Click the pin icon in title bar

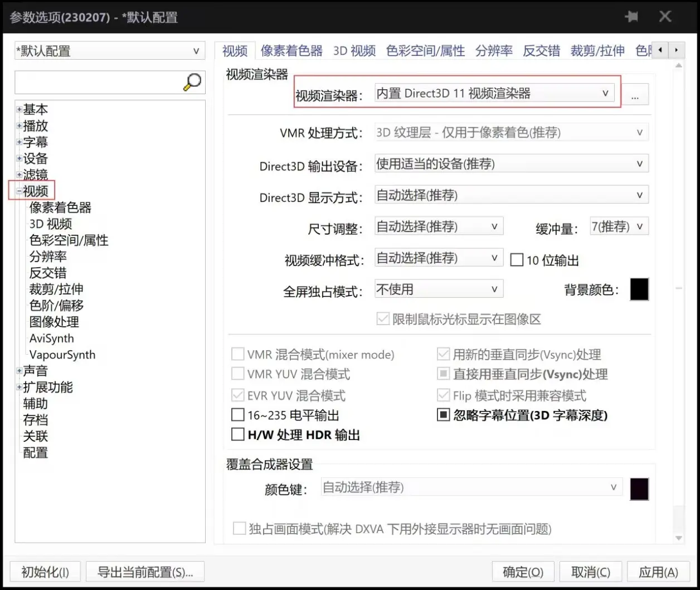pyautogui.click(x=633, y=17)
